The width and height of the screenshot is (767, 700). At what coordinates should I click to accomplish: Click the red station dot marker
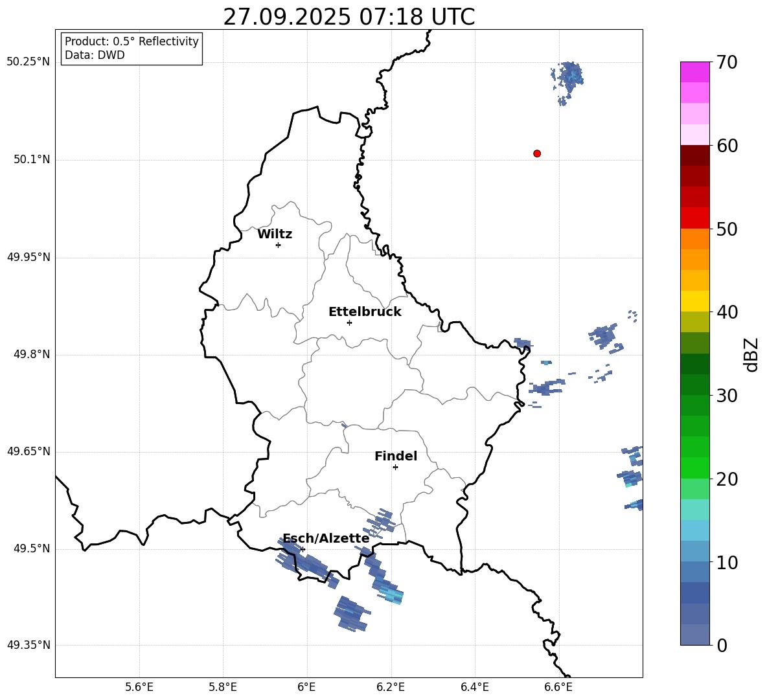point(537,153)
